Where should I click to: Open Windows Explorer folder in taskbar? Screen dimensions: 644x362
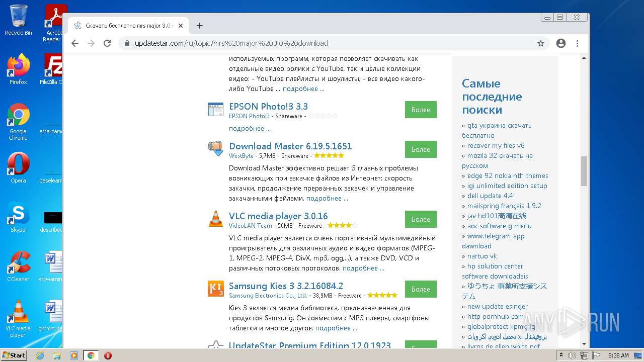coord(57,355)
